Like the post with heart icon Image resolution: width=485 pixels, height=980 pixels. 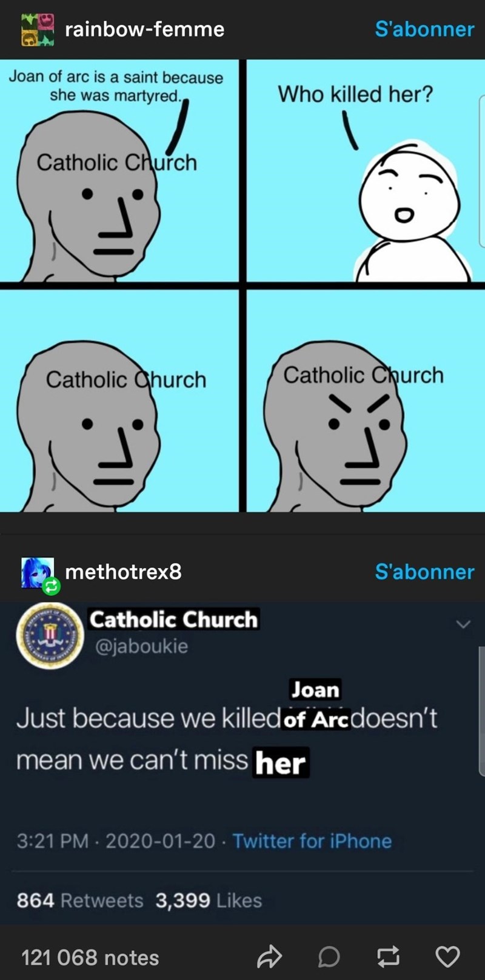click(448, 957)
